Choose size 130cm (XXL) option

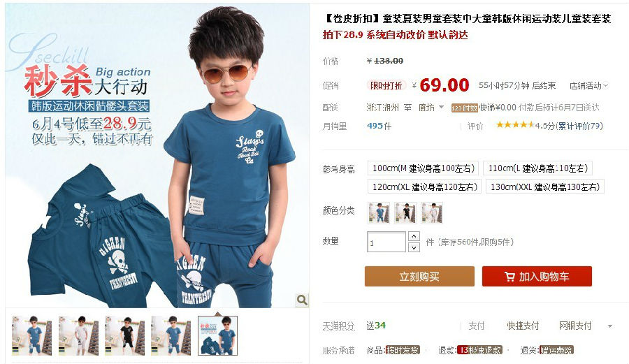tap(544, 187)
